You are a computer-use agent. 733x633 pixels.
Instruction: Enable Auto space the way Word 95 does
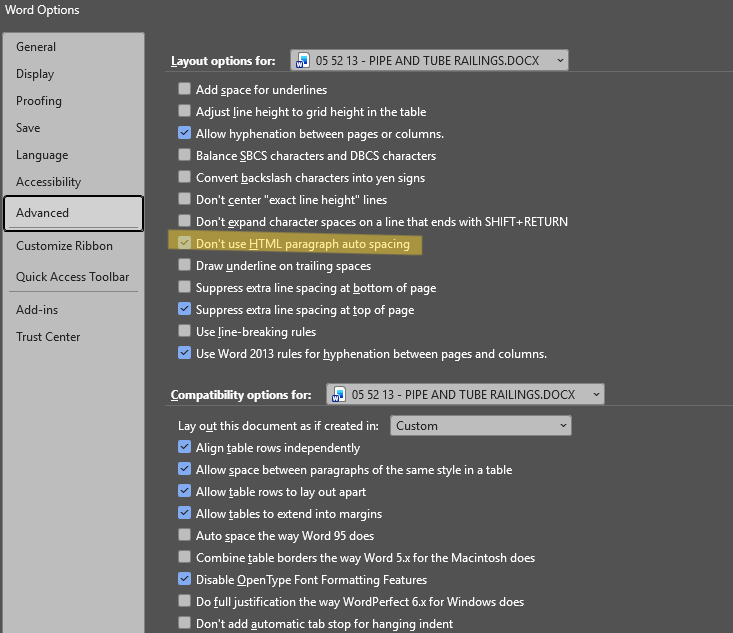[184, 534]
